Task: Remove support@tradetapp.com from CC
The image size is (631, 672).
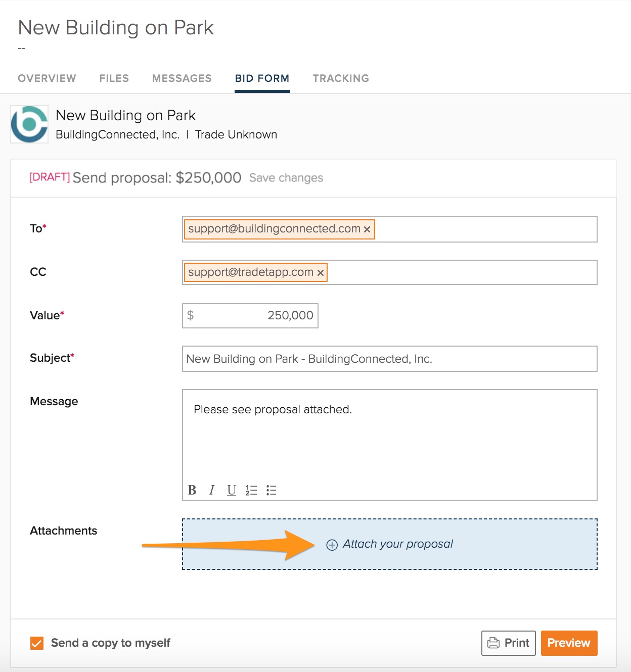Action: tap(320, 273)
